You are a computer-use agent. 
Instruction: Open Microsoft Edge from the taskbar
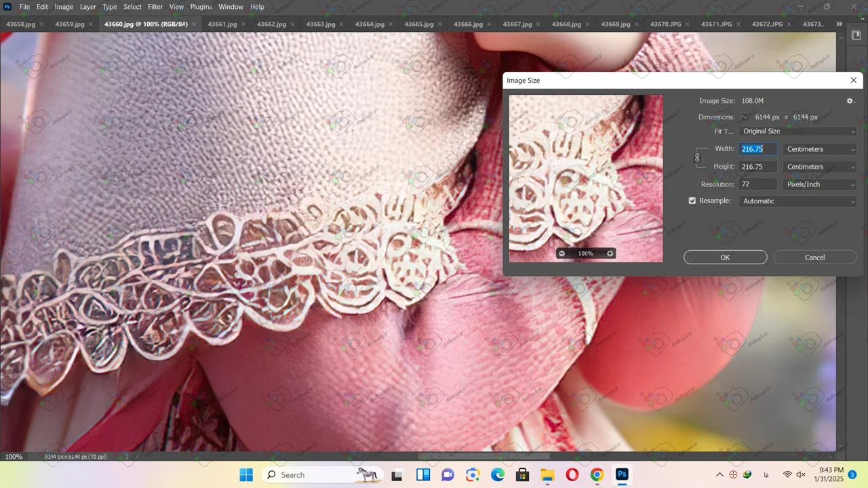click(498, 474)
